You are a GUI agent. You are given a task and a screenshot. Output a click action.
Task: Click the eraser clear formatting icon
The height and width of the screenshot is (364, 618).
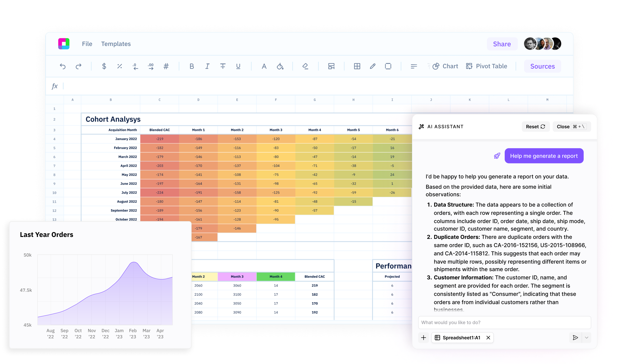[305, 66]
